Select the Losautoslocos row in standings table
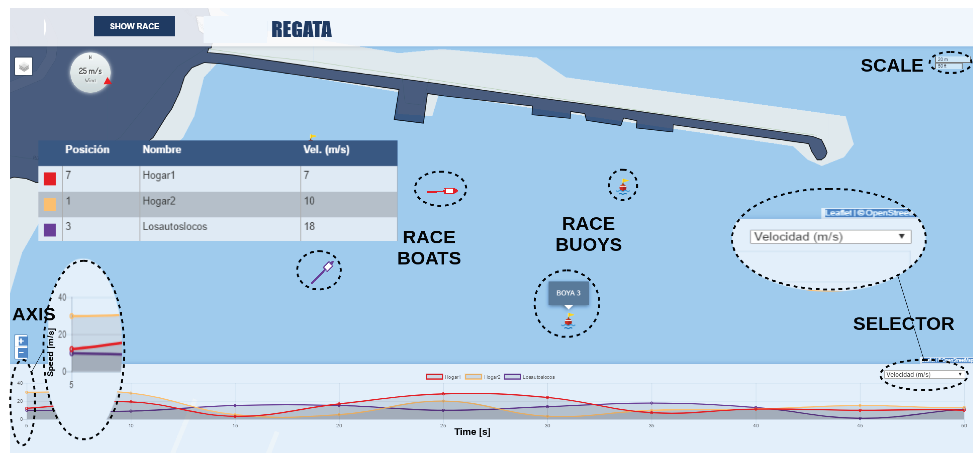 click(x=217, y=229)
